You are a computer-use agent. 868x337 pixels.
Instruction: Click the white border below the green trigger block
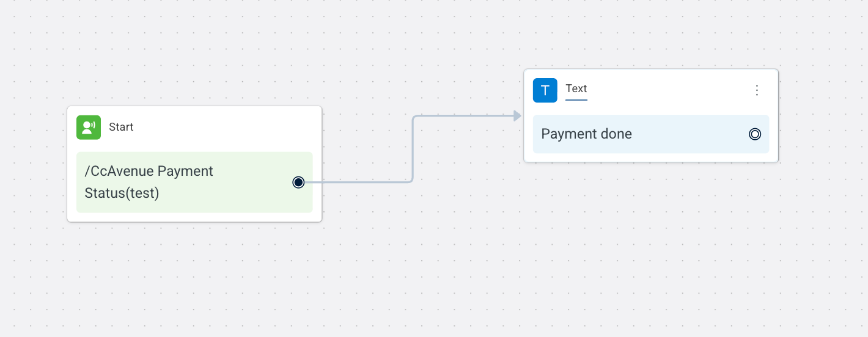click(194, 217)
